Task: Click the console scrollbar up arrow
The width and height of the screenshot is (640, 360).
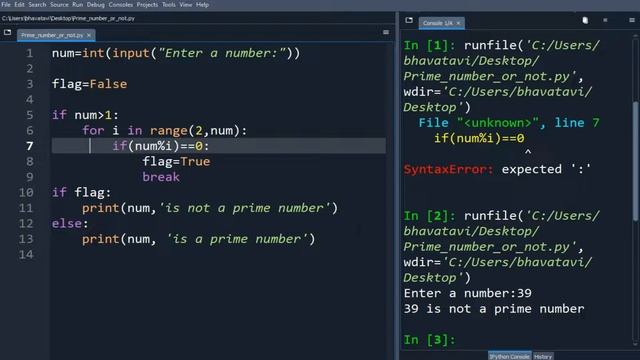Action: click(635, 36)
